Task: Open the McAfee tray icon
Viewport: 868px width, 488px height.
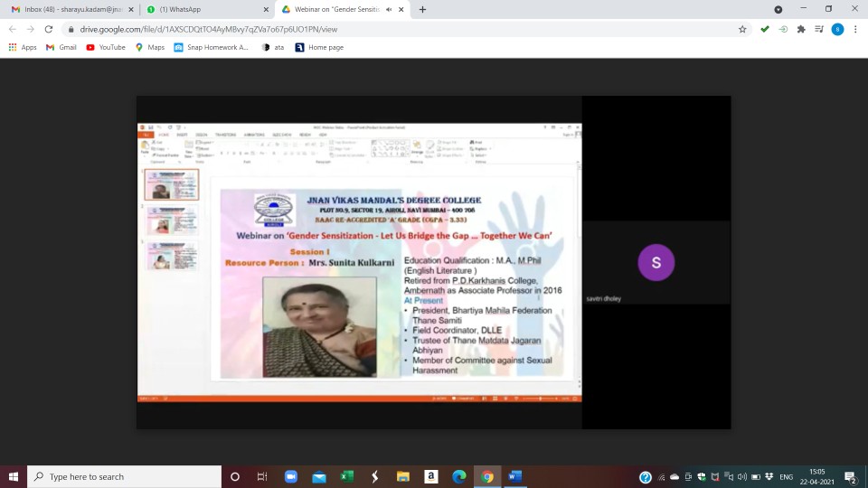Action: (714, 477)
